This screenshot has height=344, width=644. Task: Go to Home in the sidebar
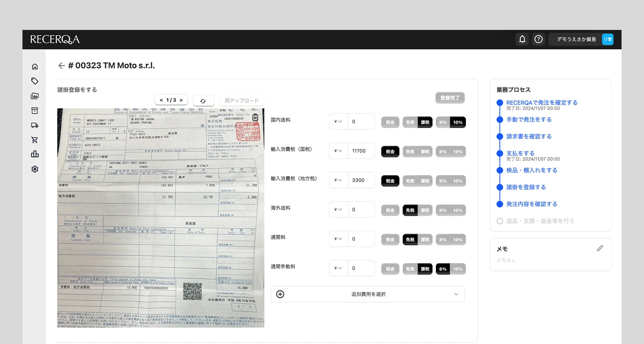coord(35,67)
